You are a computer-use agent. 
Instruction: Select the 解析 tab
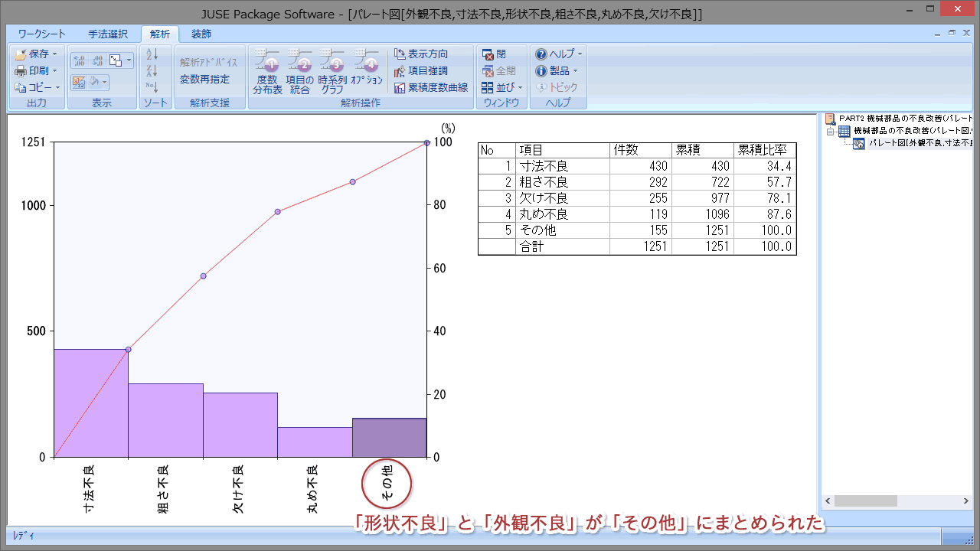coord(160,34)
